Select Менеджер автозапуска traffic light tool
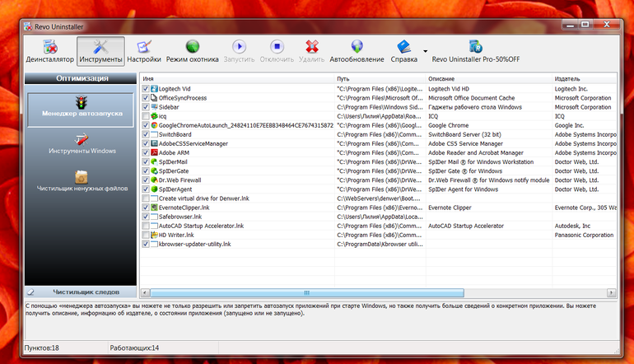 (81, 110)
